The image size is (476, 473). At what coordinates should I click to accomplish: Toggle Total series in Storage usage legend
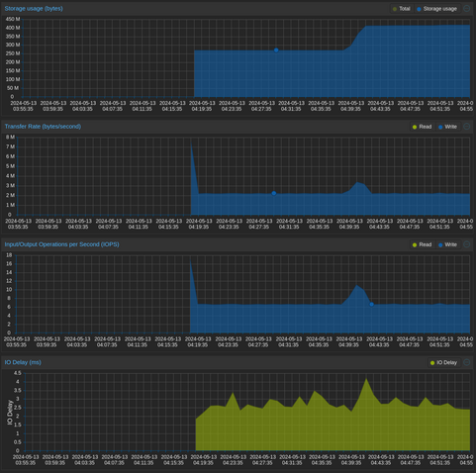coord(401,9)
